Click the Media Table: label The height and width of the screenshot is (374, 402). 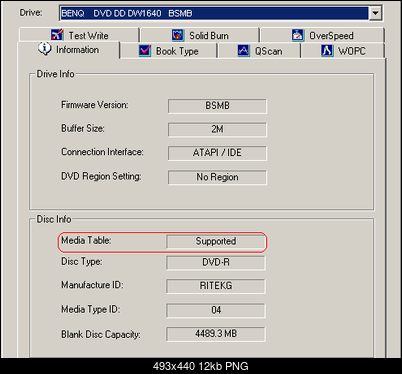[86, 240]
